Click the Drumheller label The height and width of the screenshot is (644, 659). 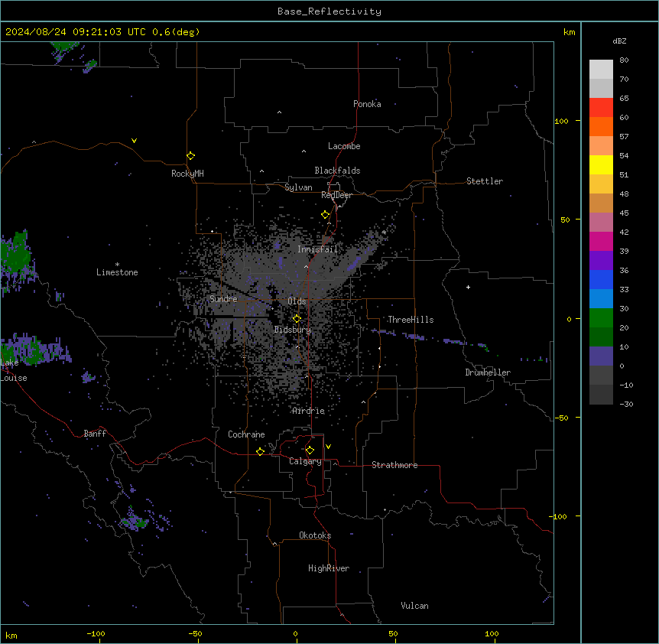click(488, 372)
